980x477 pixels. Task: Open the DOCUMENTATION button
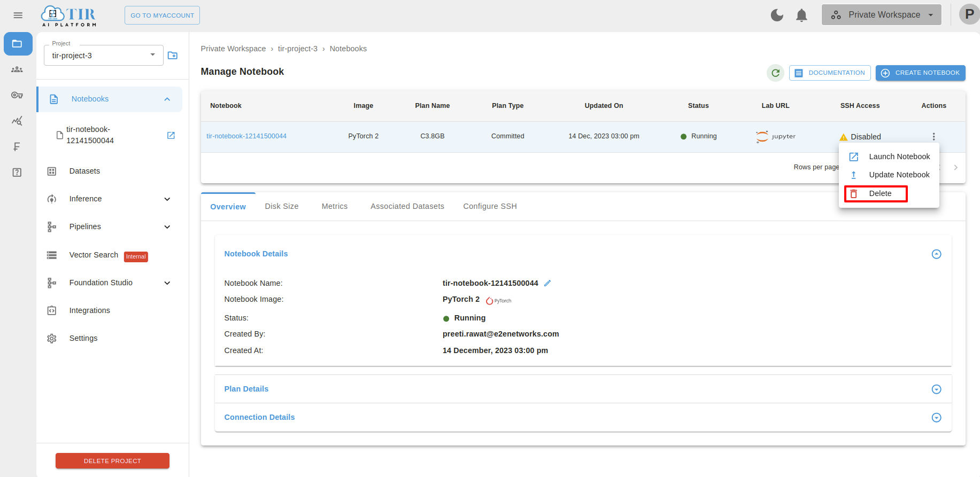tap(830, 73)
